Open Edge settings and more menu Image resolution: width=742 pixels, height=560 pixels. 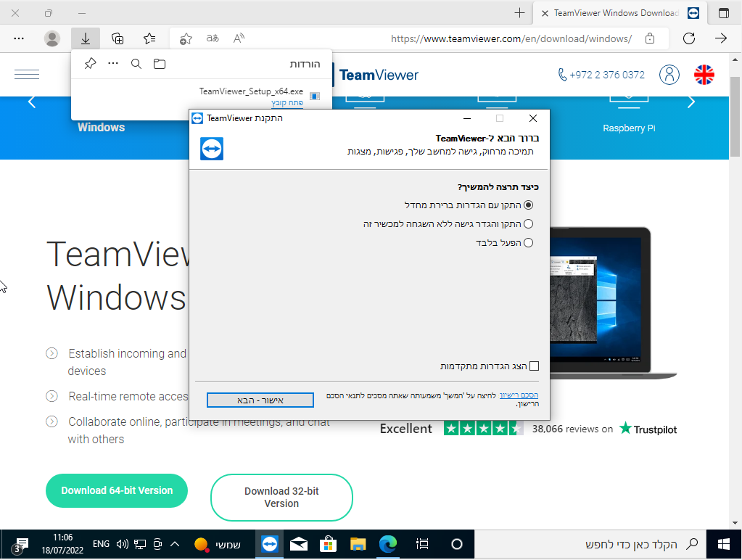(x=19, y=38)
